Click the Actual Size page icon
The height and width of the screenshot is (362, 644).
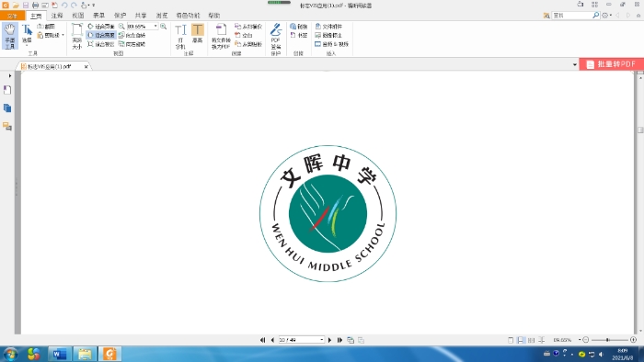[x=76, y=36]
